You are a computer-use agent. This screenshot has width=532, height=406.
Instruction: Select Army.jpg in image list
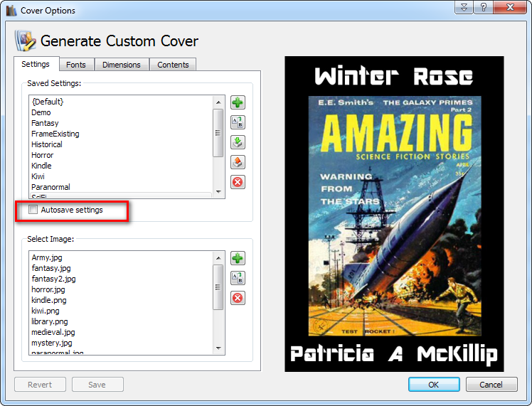coord(121,257)
